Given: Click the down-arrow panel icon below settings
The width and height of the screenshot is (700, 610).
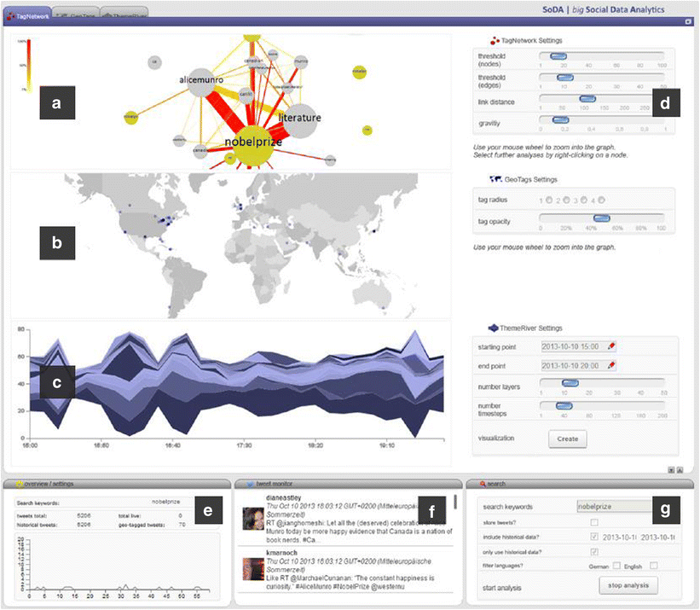Looking at the screenshot, I should click(671, 470).
